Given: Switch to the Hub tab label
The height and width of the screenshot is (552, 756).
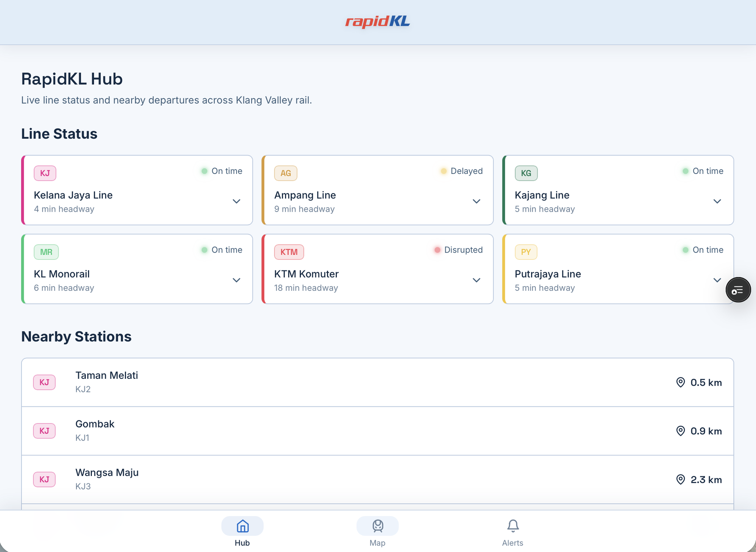Looking at the screenshot, I should (x=242, y=543).
